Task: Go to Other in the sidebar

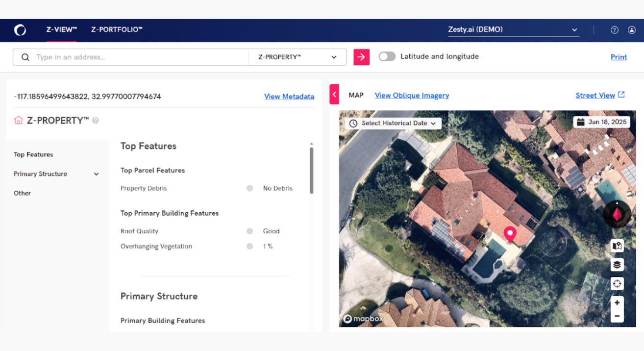Action: tap(22, 193)
